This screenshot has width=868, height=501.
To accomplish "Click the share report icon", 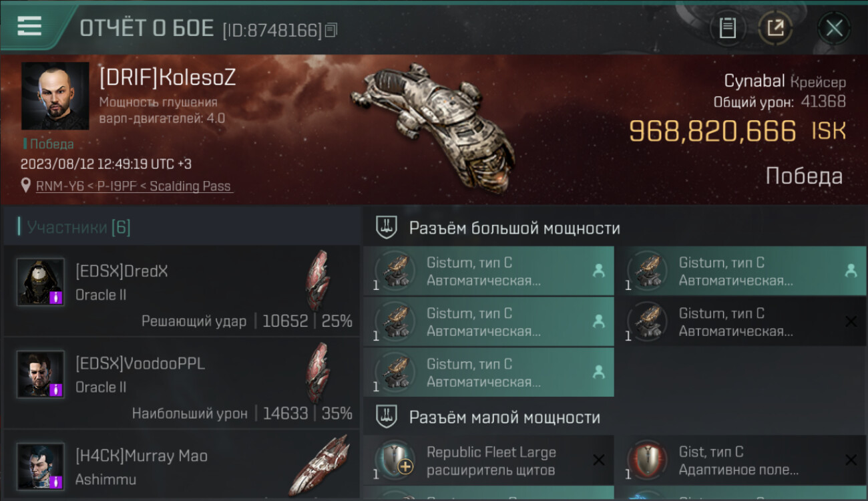I will [x=775, y=28].
